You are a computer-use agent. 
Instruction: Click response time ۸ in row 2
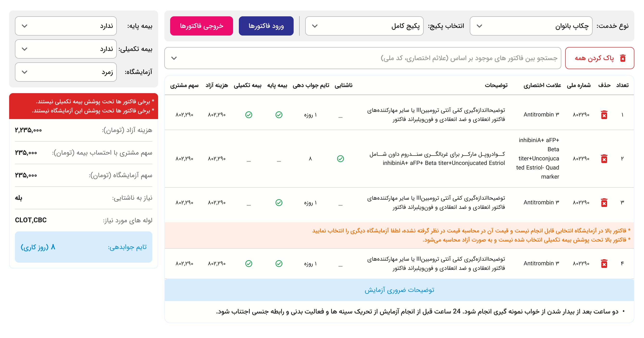310,159
